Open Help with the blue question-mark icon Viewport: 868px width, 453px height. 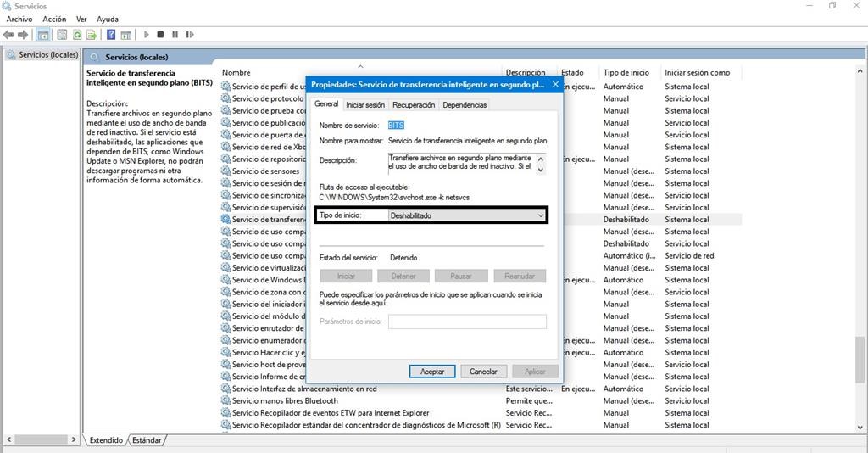coord(111,35)
